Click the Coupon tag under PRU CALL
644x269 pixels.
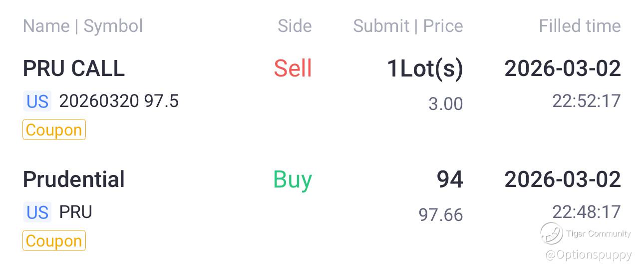54,130
